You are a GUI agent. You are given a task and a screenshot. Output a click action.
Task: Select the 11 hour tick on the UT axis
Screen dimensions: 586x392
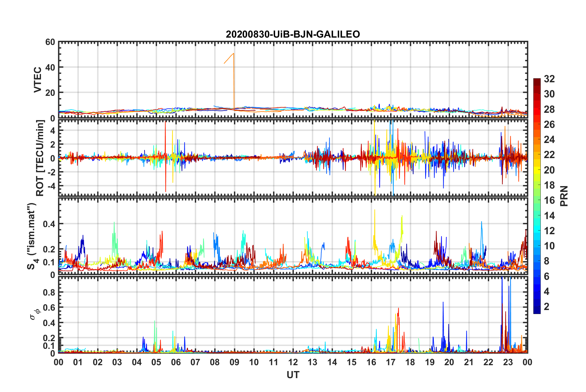(x=274, y=362)
